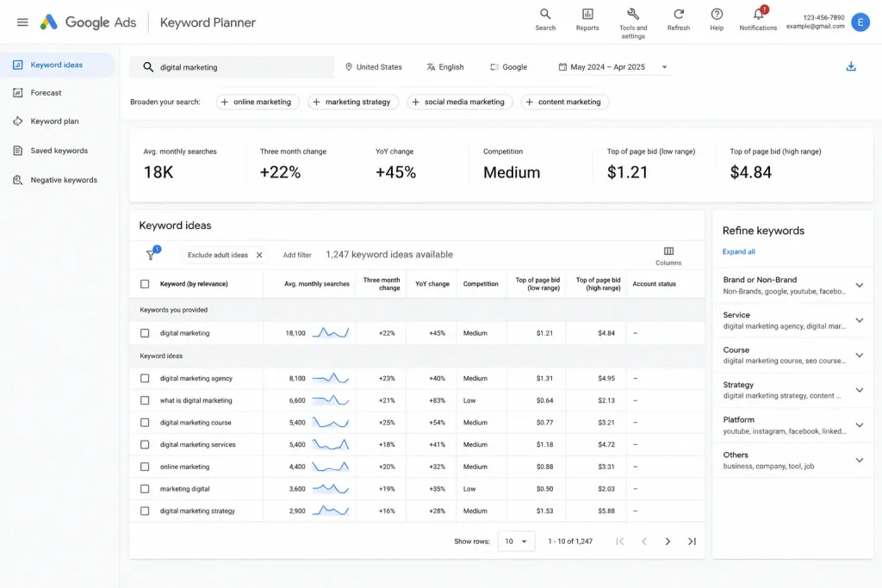This screenshot has width=882, height=588.
Task: Sort by Keyword (by relevance) header
Action: [194, 284]
